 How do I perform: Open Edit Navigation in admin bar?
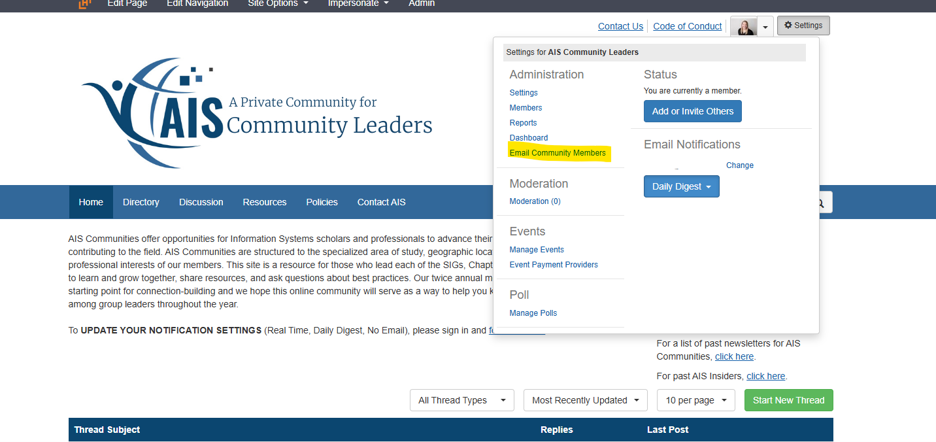coord(197,4)
